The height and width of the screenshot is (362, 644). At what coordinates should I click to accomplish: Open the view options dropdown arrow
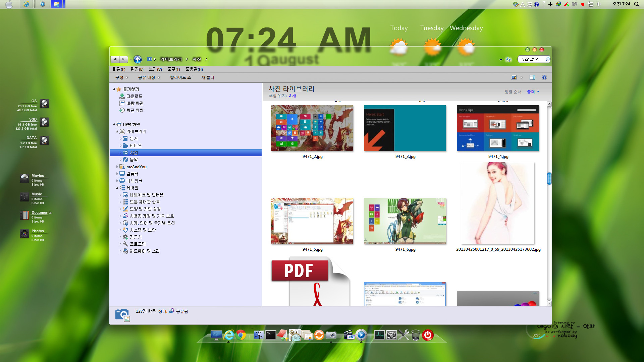[x=521, y=77]
